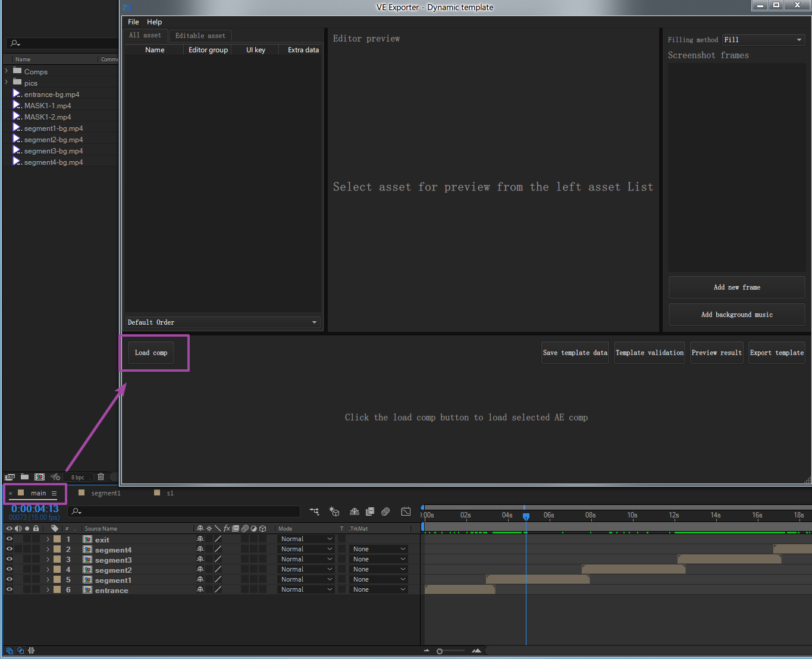Click the timeline zoom slider handle

[x=440, y=651]
